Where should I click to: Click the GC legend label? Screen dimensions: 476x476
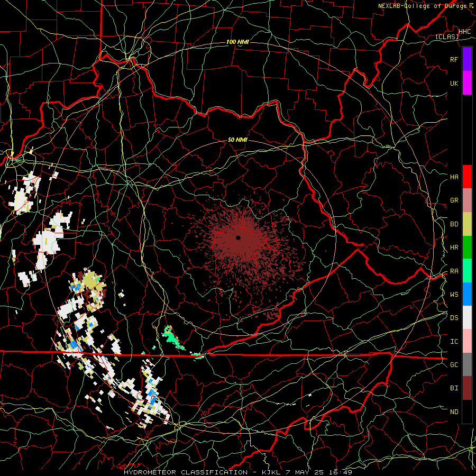(x=454, y=365)
